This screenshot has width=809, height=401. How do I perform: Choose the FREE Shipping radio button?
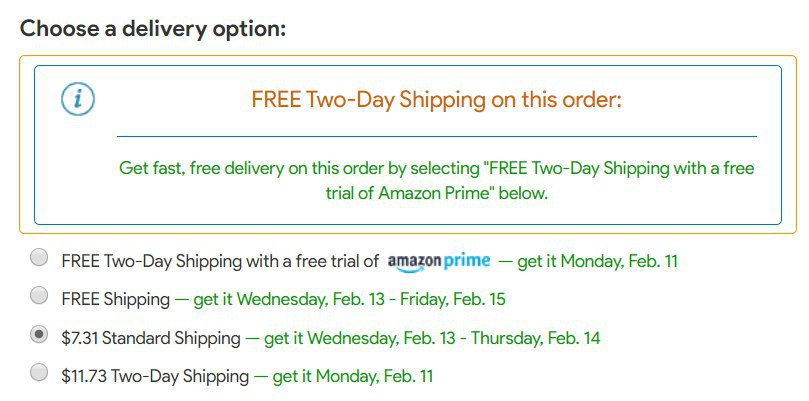tap(39, 296)
